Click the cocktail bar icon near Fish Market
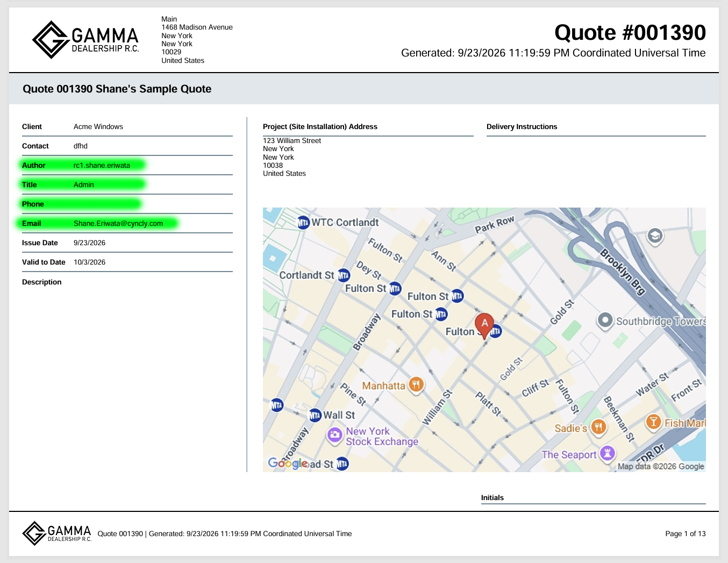Image resolution: width=728 pixels, height=563 pixels. coord(653,422)
